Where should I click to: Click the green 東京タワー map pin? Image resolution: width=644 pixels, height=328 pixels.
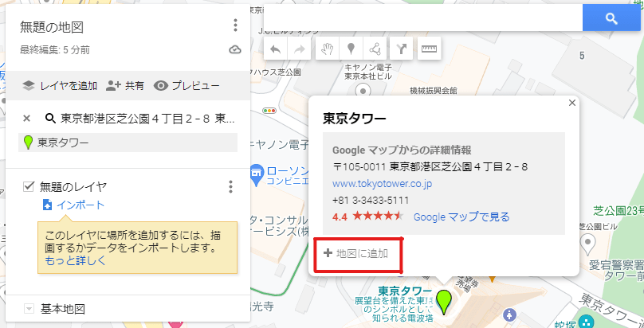(x=443, y=302)
